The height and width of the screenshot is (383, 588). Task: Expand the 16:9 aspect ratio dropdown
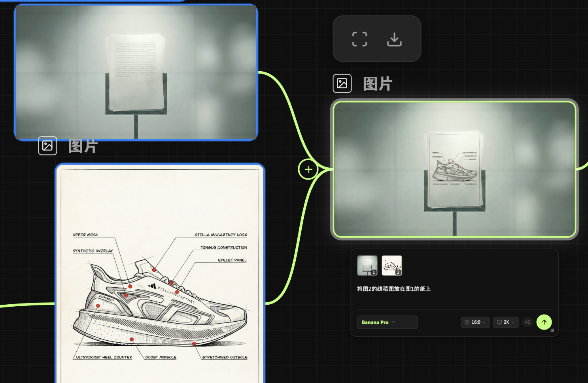476,322
